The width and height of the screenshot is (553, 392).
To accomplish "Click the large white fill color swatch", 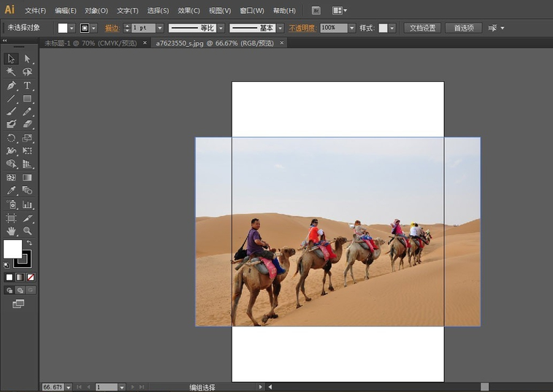I will (x=12, y=249).
